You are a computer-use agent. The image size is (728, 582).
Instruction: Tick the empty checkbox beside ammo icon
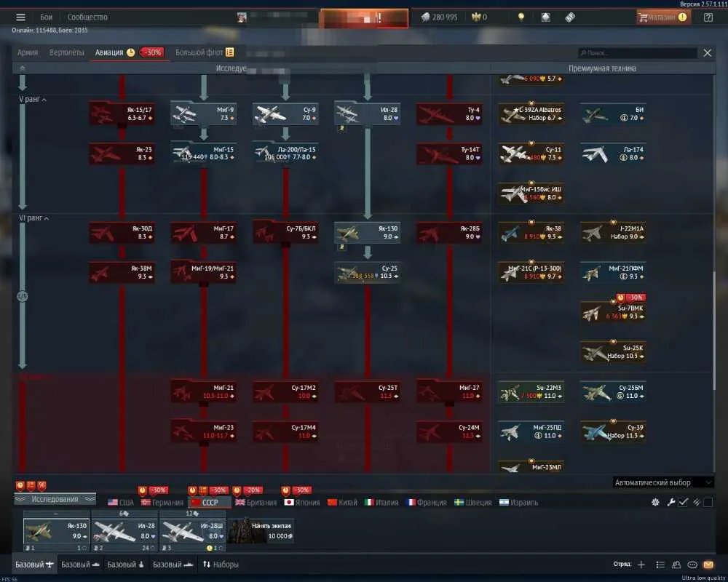point(708,502)
